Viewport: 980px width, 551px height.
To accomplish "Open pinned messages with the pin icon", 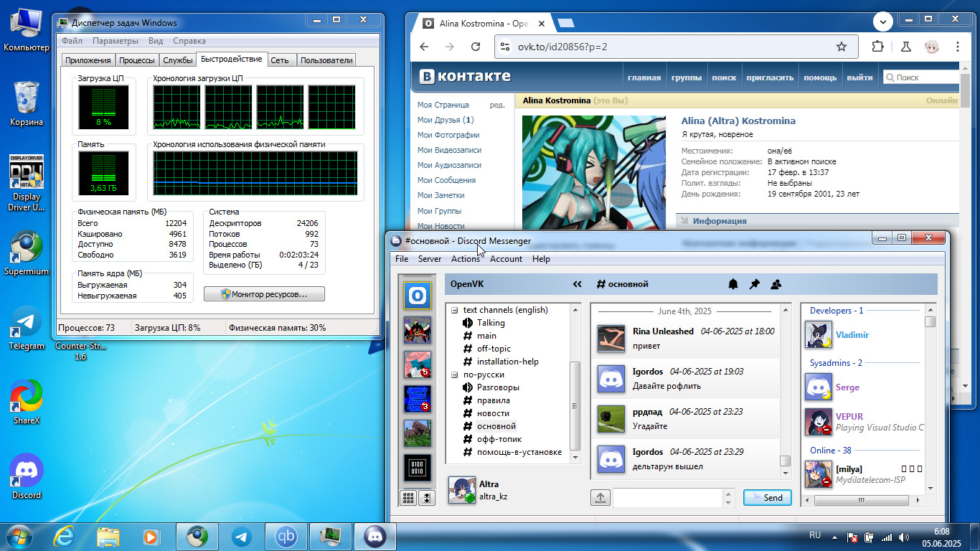I will point(754,284).
